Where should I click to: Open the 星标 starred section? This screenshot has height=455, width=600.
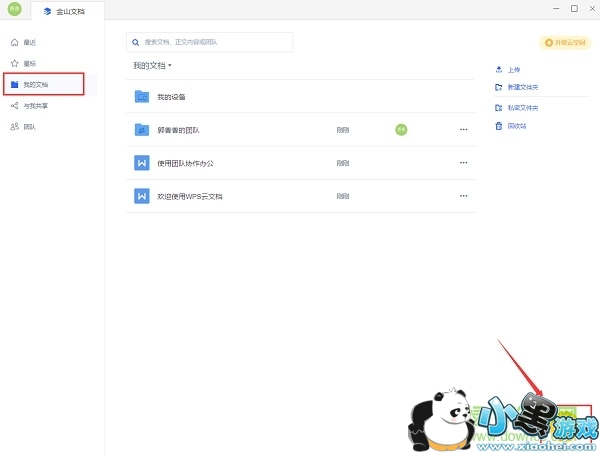[x=23, y=64]
